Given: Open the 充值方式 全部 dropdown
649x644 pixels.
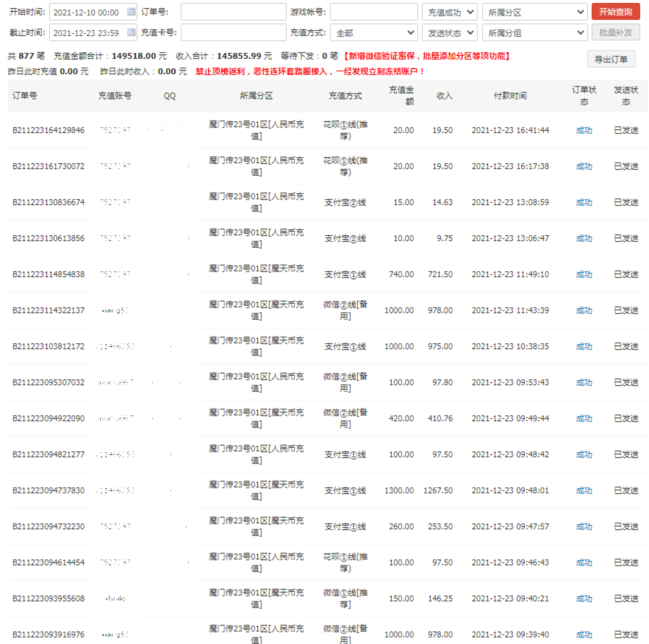Looking at the screenshot, I should pos(374,32).
